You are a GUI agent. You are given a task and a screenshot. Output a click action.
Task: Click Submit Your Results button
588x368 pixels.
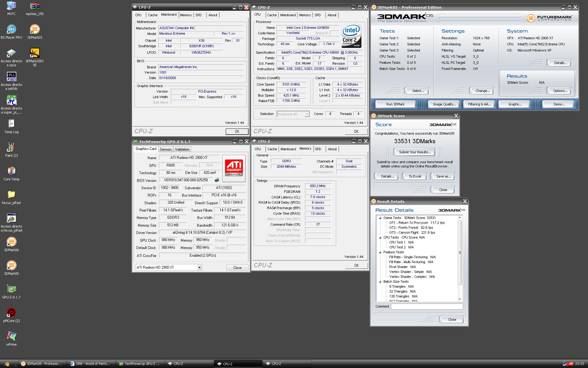pyautogui.click(x=415, y=152)
